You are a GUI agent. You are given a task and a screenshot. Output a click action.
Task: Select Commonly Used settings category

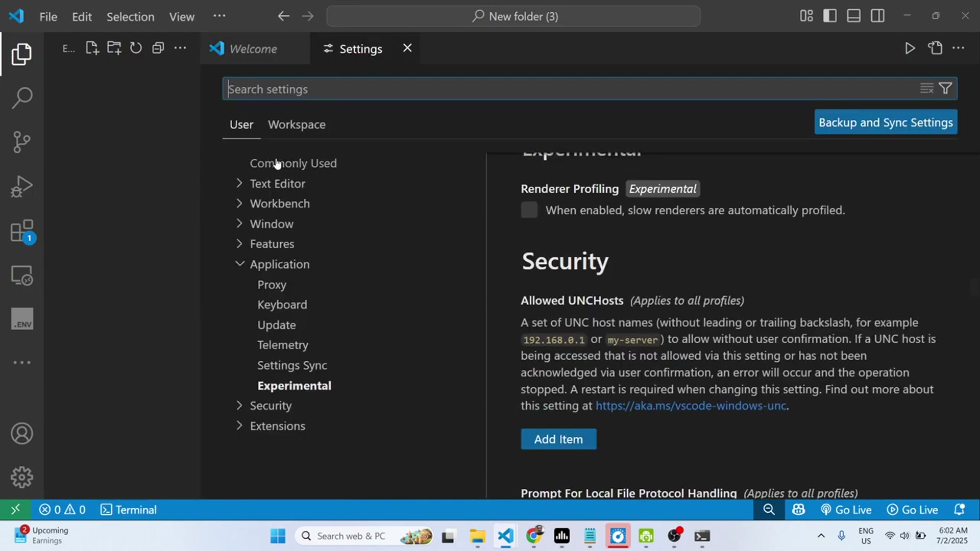[293, 163]
